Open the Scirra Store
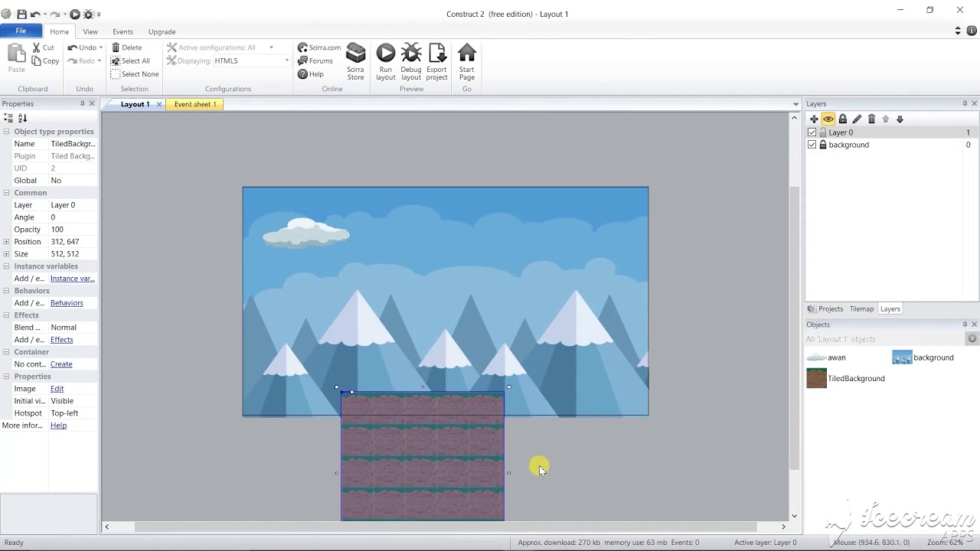The height and width of the screenshot is (551, 980). [355, 62]
